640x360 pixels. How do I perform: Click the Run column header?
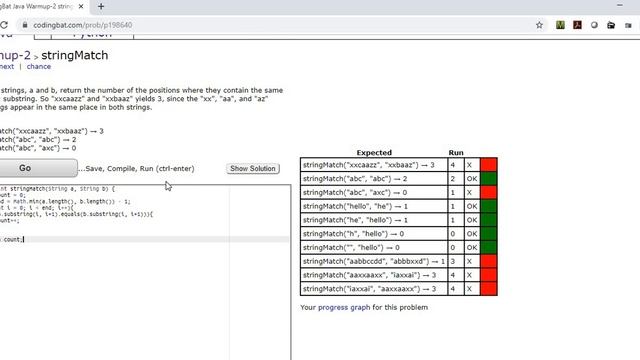(456, 153)
